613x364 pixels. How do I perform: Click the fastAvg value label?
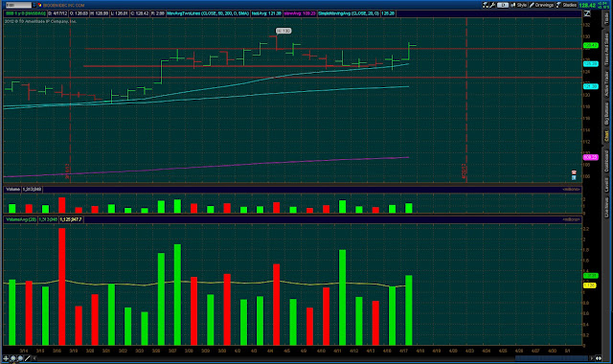tap(266, 13)
